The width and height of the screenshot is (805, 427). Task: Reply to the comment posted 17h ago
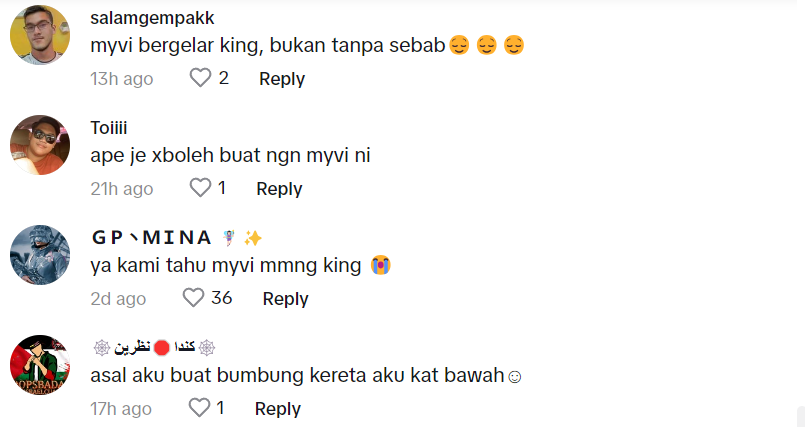pos(278,408)
